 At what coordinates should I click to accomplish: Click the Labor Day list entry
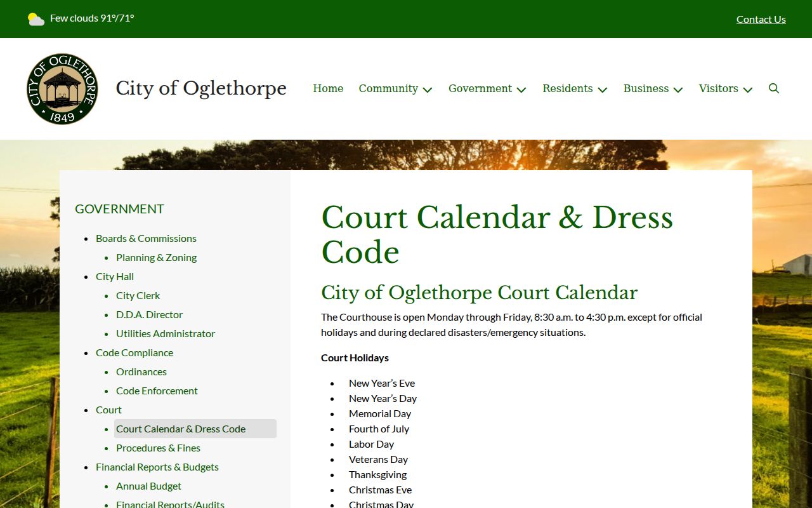pos(371,444)
